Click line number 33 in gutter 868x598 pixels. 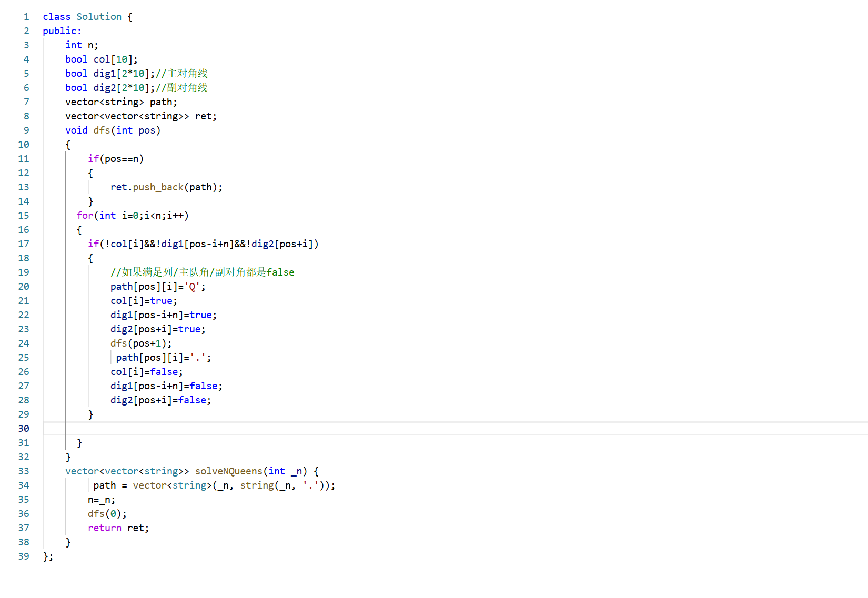pyautogui.click(x=24, y=471)
